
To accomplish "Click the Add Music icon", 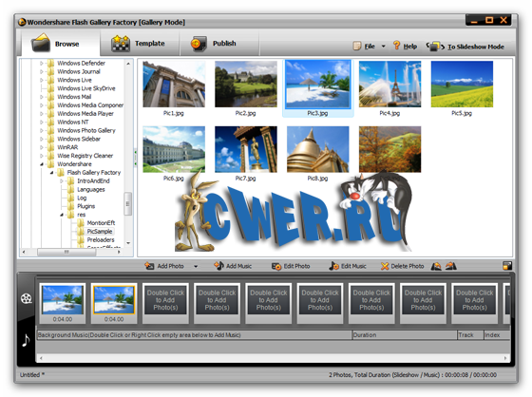I will coord(218,266).
